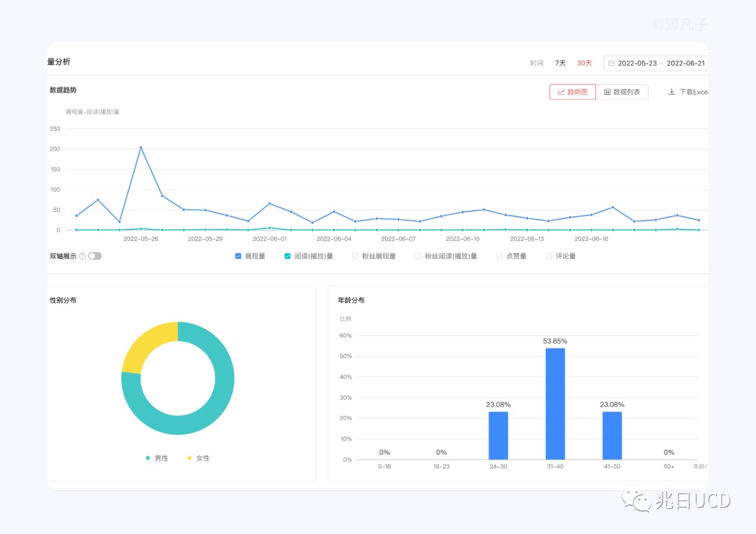Uncheck the 阅读(播放)量 checkbox

(288, 256)
